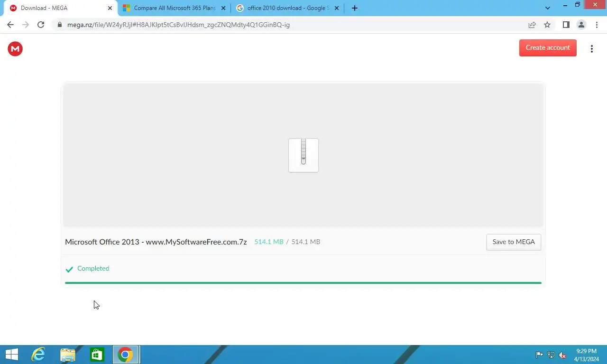This screenshot has width=607, height=364.
Task: Open Chrome profile avatar
Action: pos(581,25)
